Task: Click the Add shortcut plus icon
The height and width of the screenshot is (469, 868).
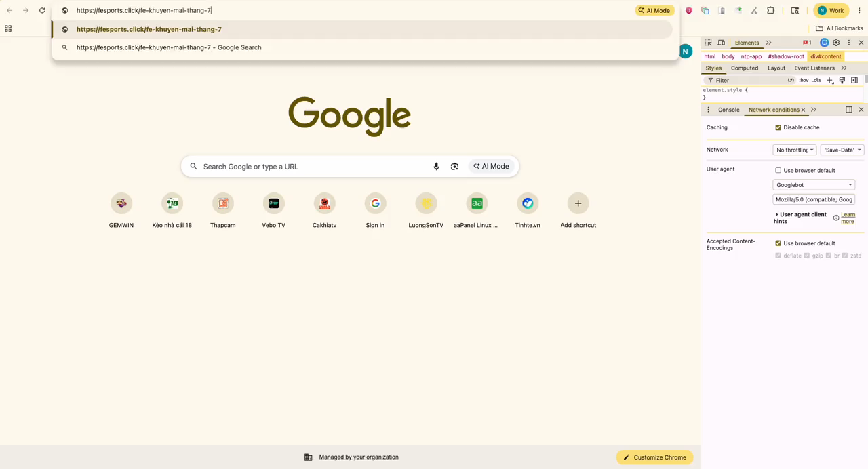Action: tap(578, 203)
